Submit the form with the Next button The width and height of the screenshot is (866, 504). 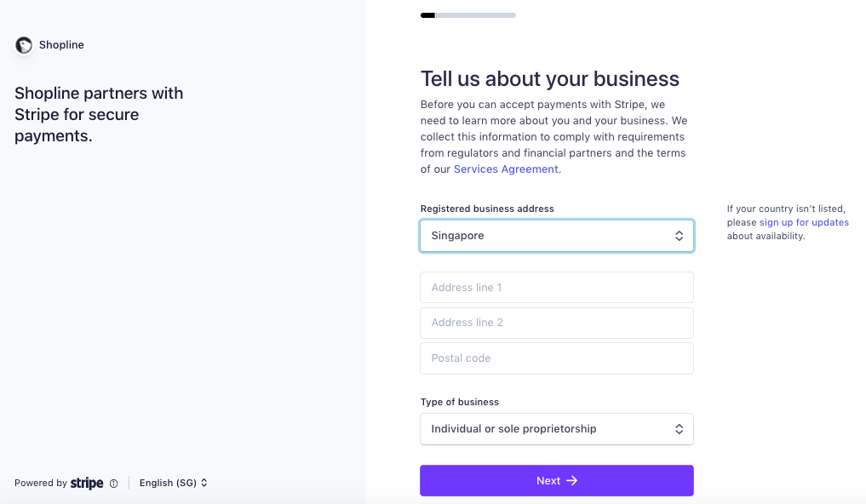pyautogui.click(x=557, y=481)
